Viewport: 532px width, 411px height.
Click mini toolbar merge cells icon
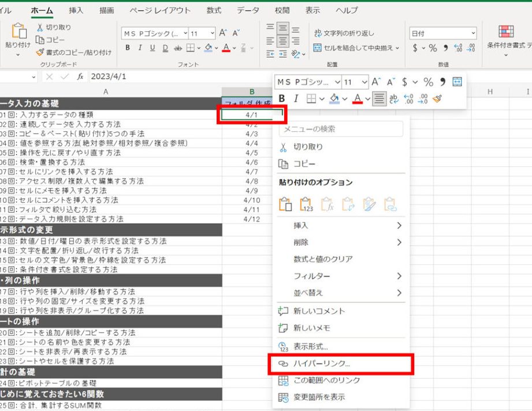pyautogui.click(x=457, y=82)
